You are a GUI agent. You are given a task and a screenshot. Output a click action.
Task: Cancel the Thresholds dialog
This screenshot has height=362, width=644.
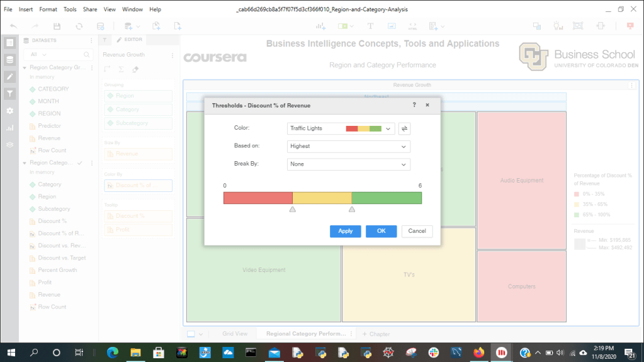click(x=417, y=231)
